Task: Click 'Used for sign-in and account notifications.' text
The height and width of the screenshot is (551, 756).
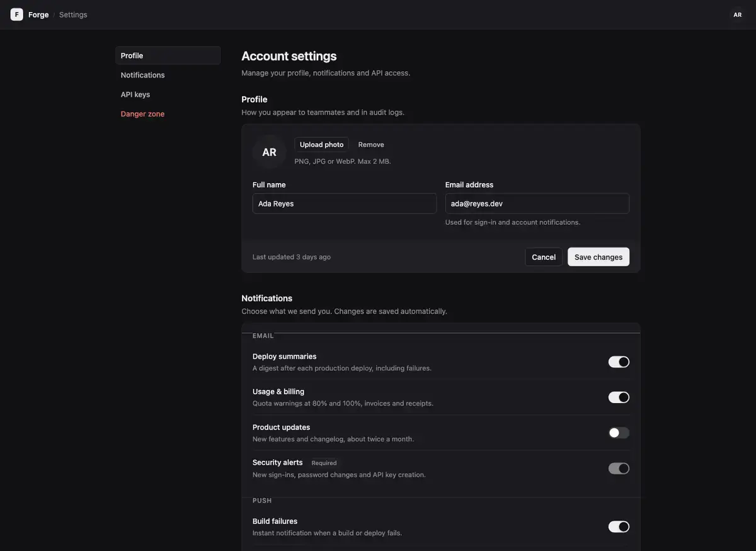Action: point(513,222)
